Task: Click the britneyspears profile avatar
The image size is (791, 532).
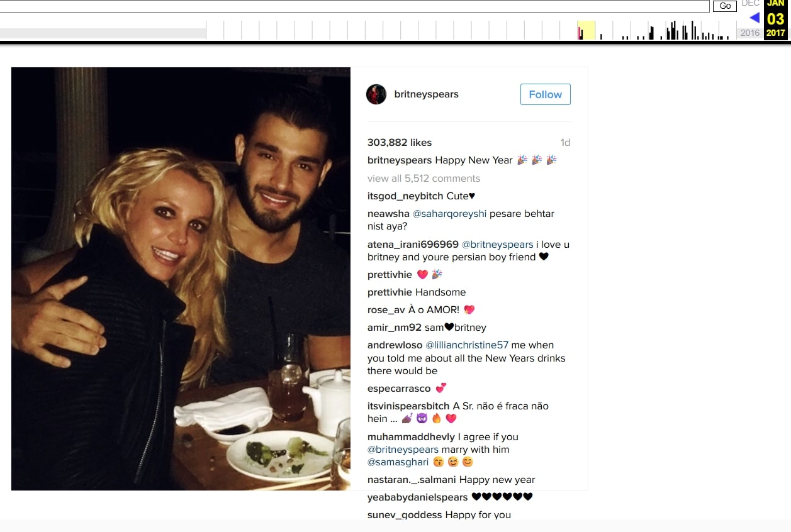Action: click(x=376, y=94)
